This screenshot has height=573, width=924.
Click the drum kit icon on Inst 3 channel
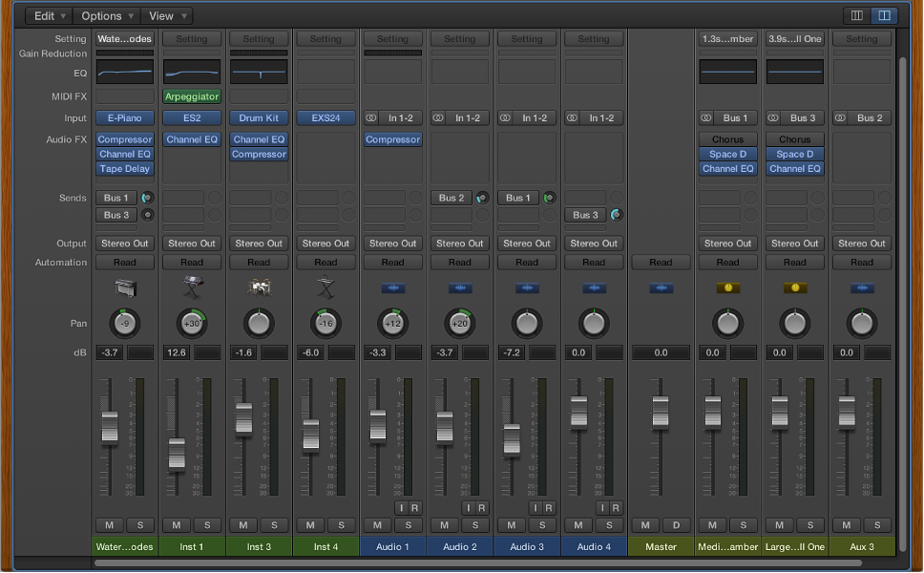pyautogui.click(x=259, y=288)
